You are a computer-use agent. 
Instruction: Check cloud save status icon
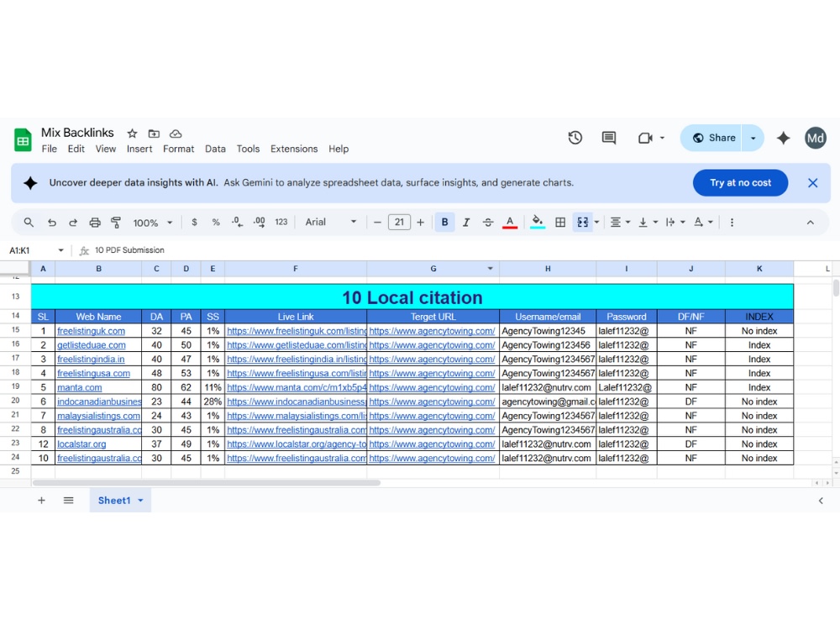pos(176,134)
